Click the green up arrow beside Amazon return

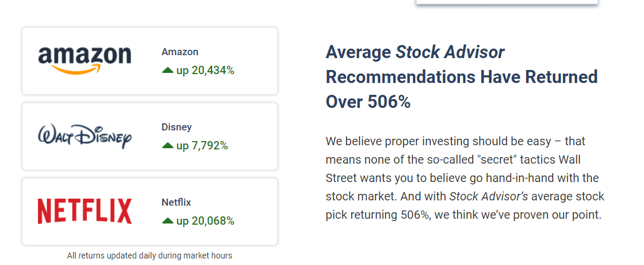pos(168,71)
